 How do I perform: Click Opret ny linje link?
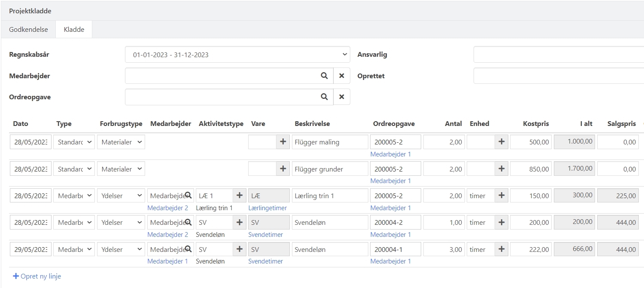[x=37, y=276]
